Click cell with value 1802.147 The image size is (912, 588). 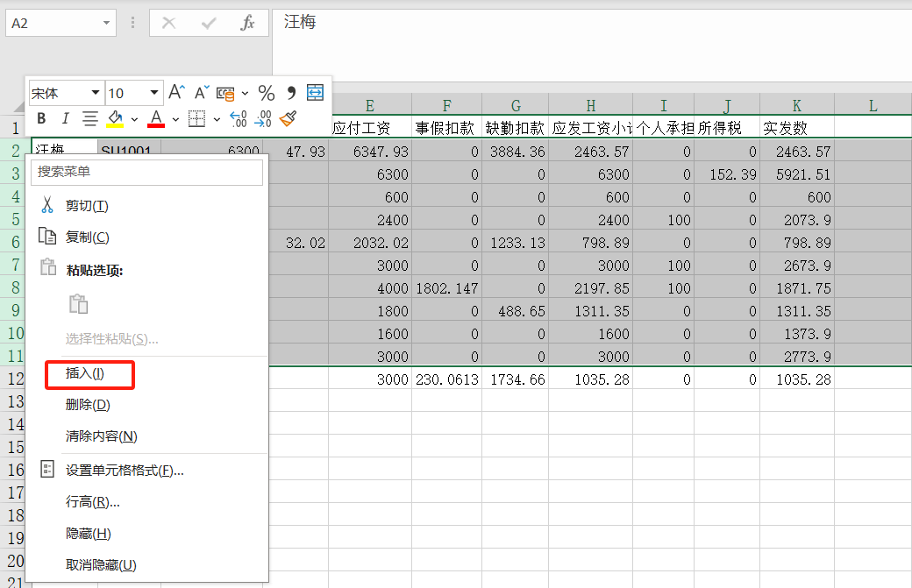(x=446, y=288)
